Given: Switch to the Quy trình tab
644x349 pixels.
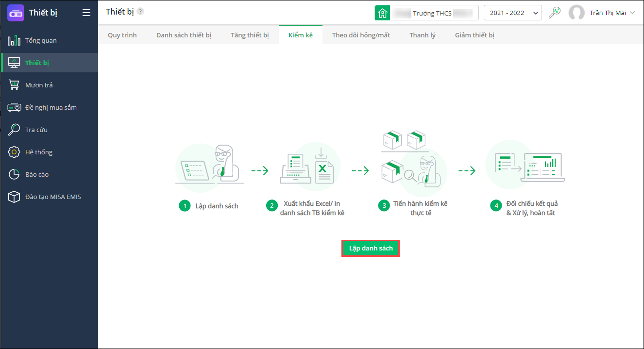Looking at the screenshot, I should coord(122,35).
